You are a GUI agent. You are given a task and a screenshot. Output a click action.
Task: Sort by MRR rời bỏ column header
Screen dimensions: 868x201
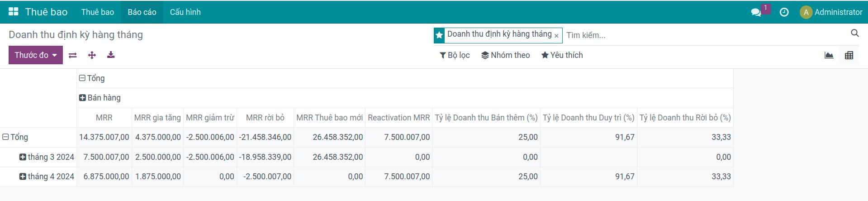pos(265,118)
